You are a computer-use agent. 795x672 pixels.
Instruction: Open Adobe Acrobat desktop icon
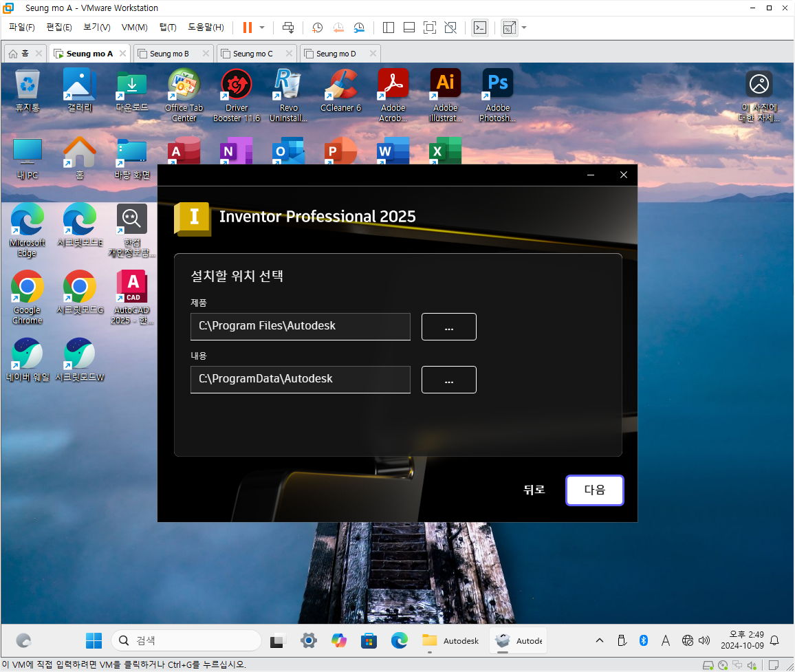tap(393, 96)
